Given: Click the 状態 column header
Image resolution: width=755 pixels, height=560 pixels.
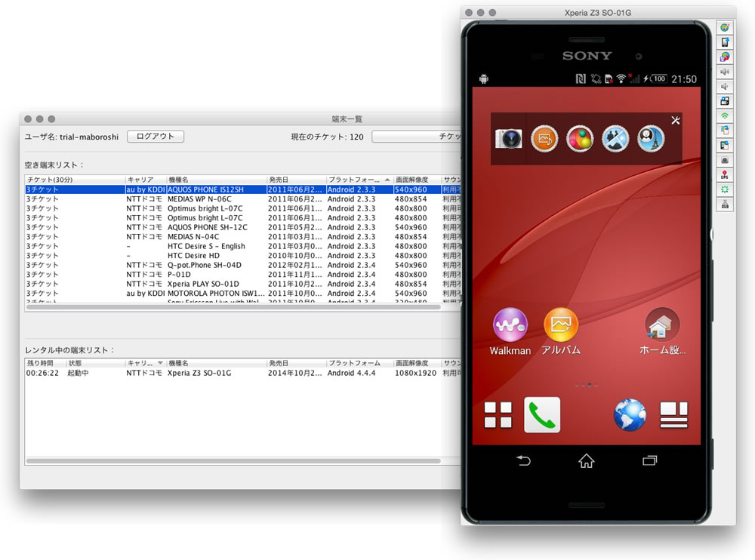Looking at the screenshot, I should 95,363.
